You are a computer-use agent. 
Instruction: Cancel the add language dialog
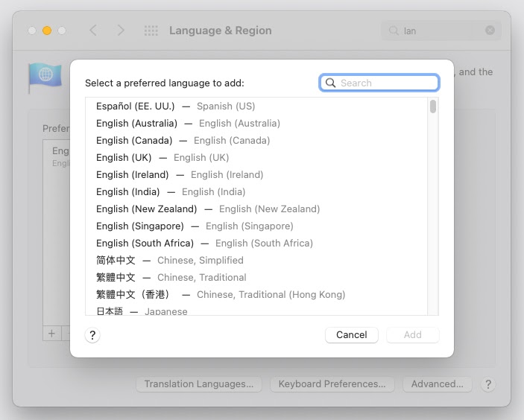coord(352,335)
